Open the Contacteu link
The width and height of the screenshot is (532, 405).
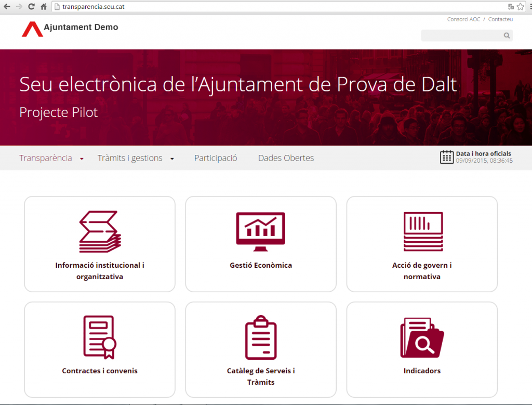tap(500, 19)
